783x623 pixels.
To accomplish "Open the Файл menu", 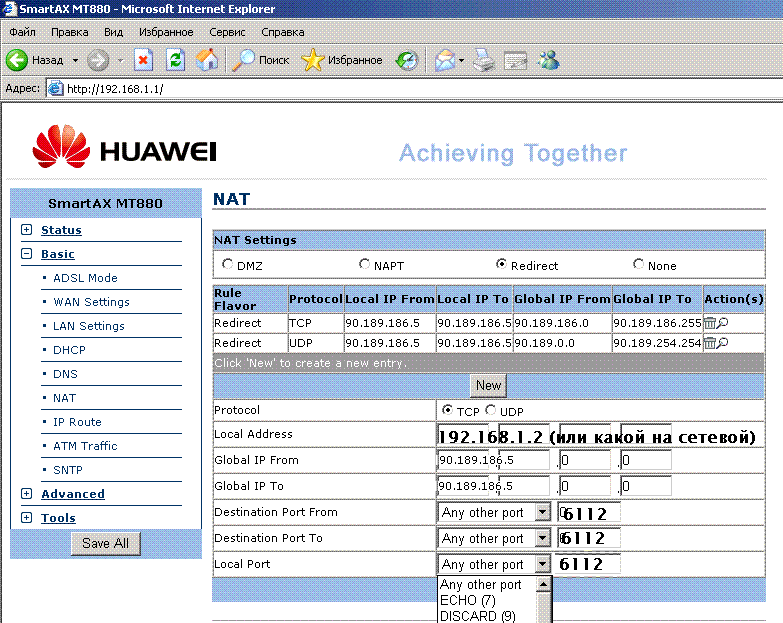I will (x=22, y=32).
